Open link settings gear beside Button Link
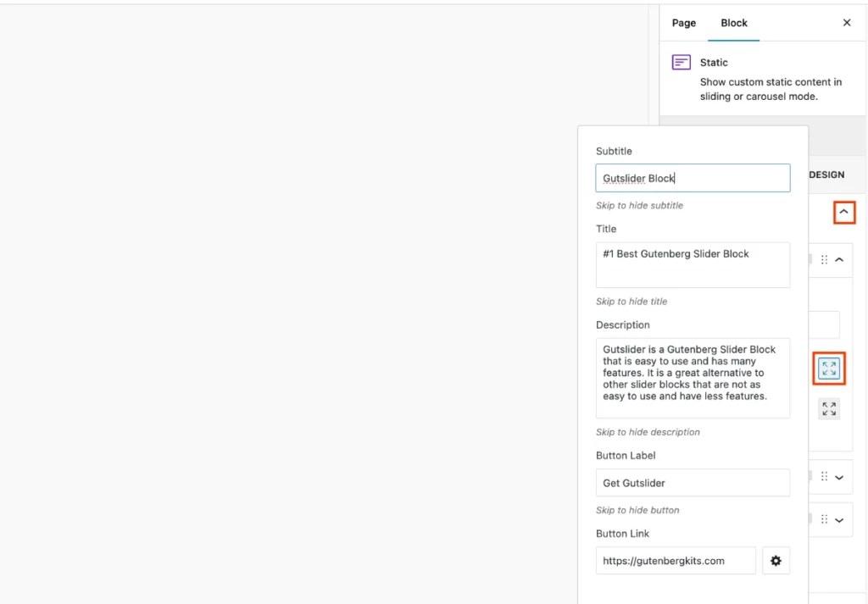This screenshot has width=868, height=604. (776, 561)
